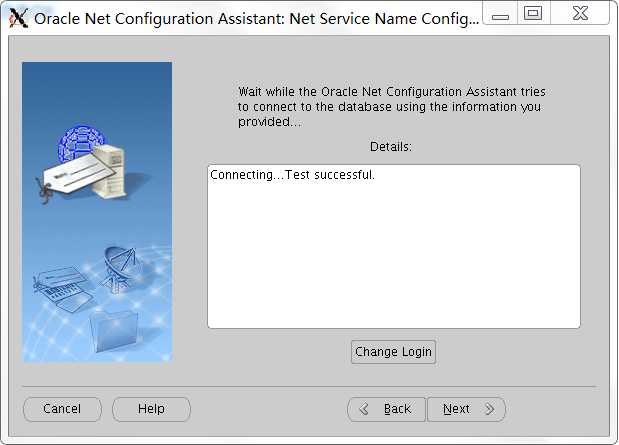Click inside the Details text area

click(394, 246)
